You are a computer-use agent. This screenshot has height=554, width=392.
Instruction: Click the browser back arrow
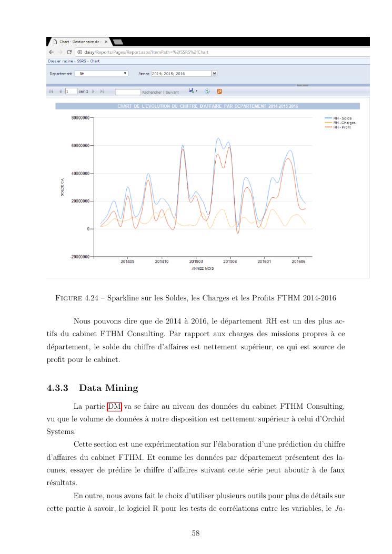click(x=51, y=52)
